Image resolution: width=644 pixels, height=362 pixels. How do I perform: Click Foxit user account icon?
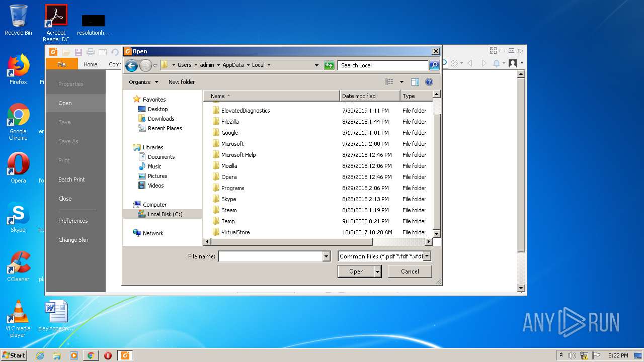tap(513, 63)
